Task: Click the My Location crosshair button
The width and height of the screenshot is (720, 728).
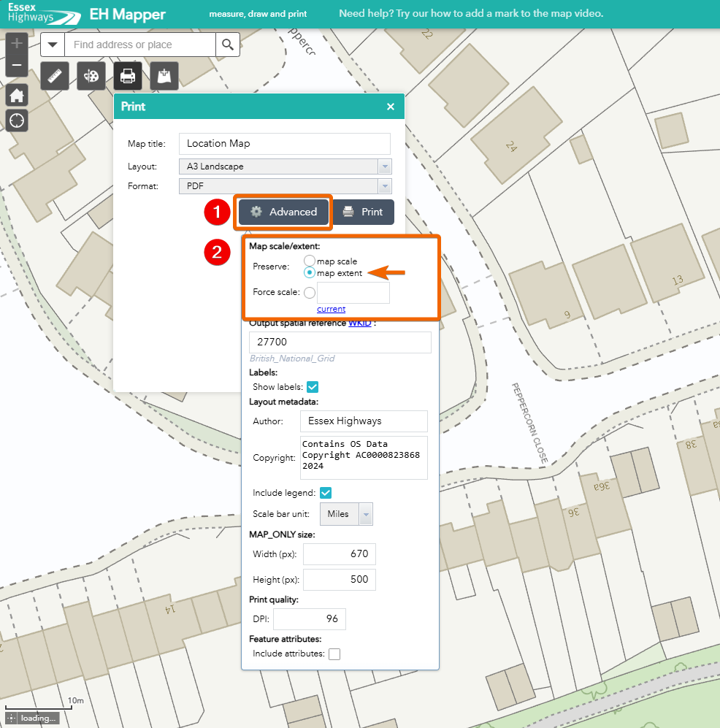Action: tap(17, 120)
